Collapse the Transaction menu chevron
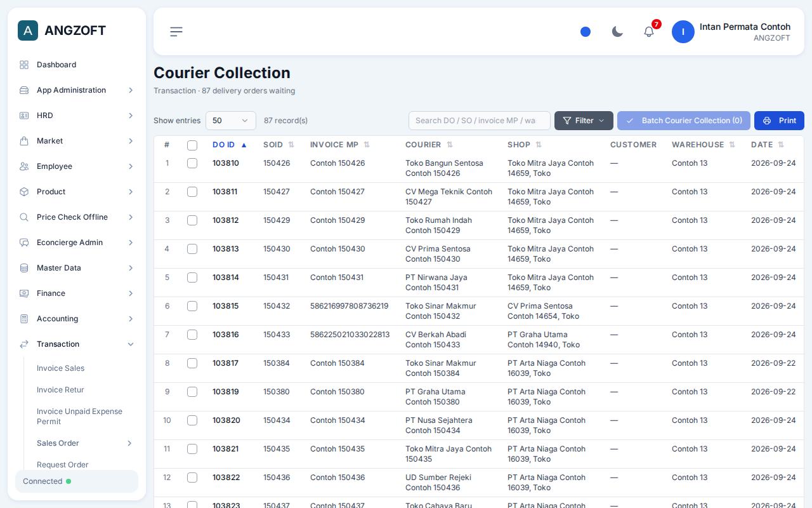Viewport: 812px width, 508px height. pos(131,344)
